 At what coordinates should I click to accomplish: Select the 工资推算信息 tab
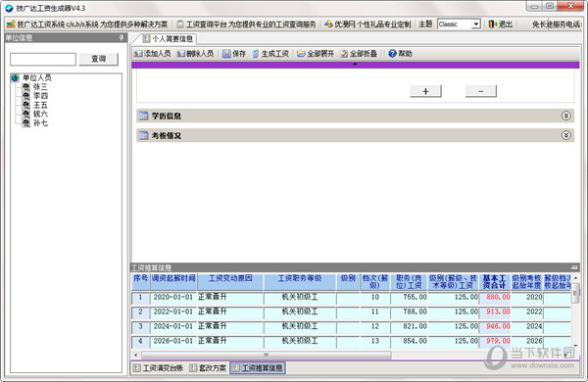pos(258,368)
